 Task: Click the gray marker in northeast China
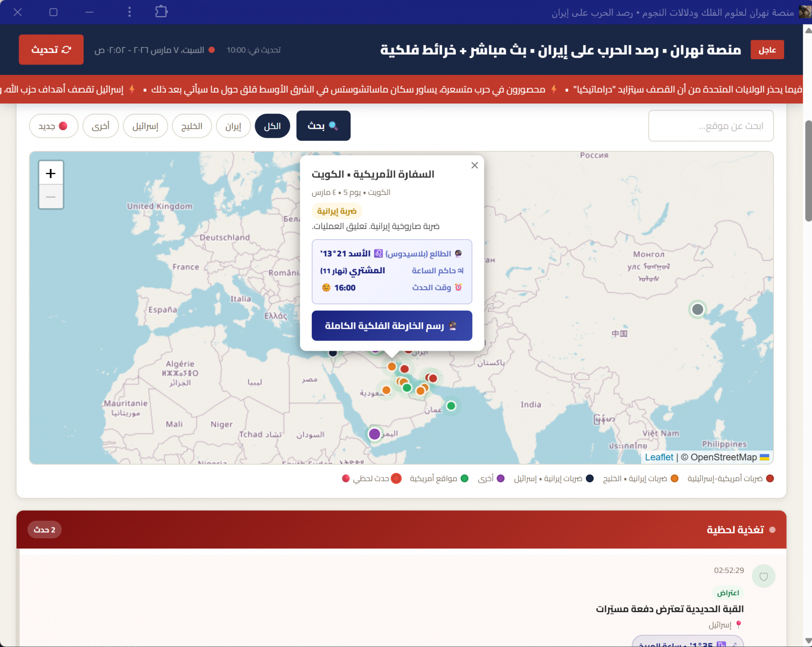click(697, 309)
